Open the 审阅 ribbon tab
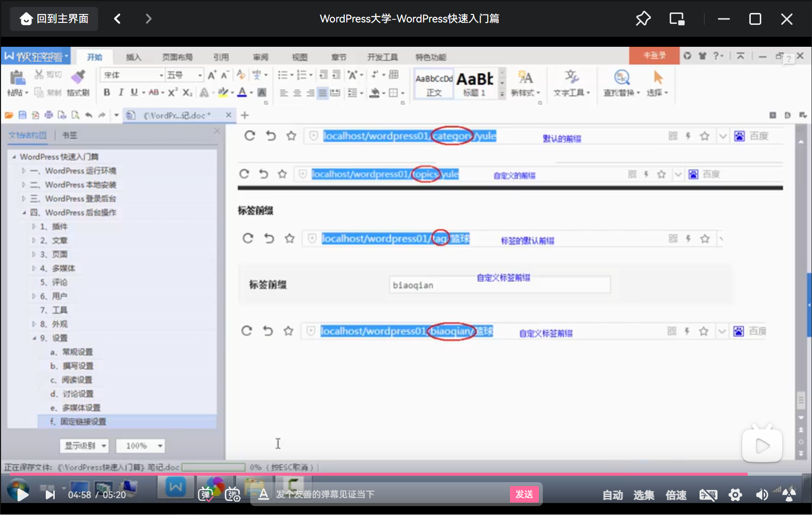Image resolution: width=812 pixels, height=515 pixels. click(260, 57)
